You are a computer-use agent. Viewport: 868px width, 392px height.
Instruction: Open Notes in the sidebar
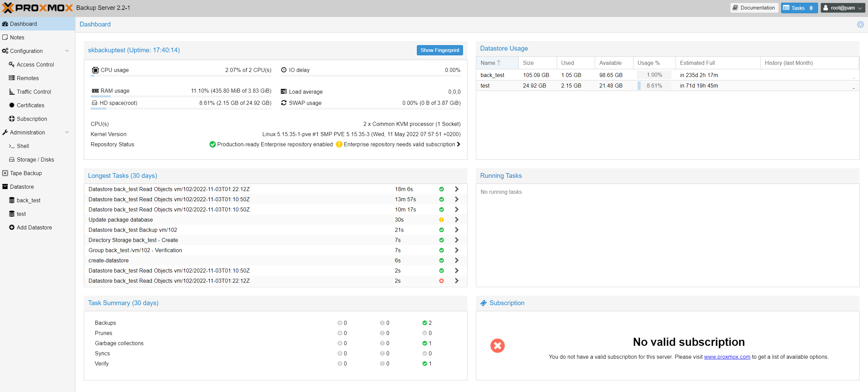(x=37, y=37)
